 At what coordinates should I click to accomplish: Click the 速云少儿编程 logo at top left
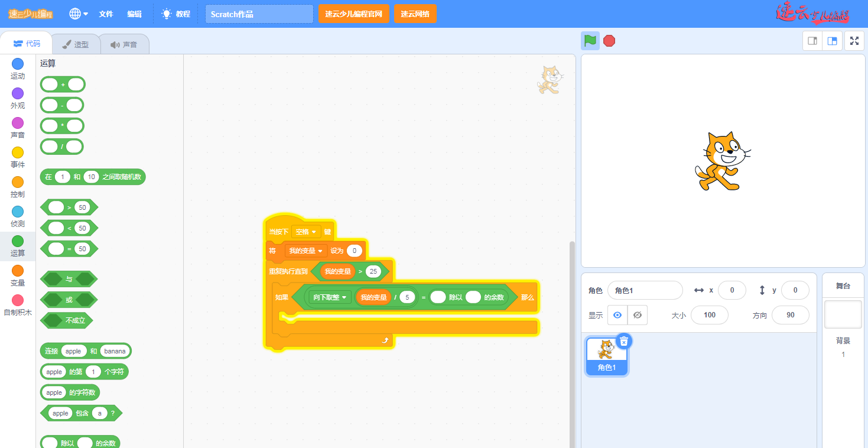pos(30,14)
